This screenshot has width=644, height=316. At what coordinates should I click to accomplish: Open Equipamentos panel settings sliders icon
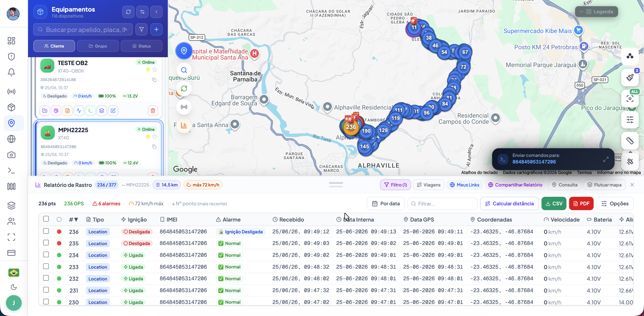142,12
